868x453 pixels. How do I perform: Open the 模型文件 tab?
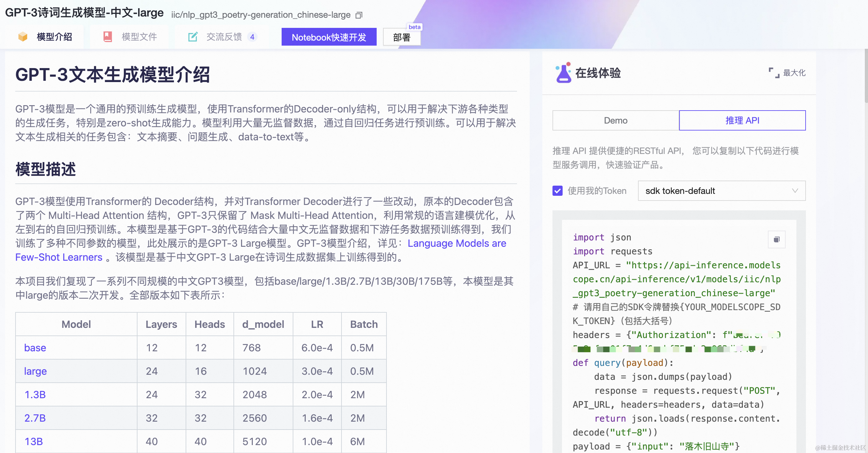pos(139,37)
